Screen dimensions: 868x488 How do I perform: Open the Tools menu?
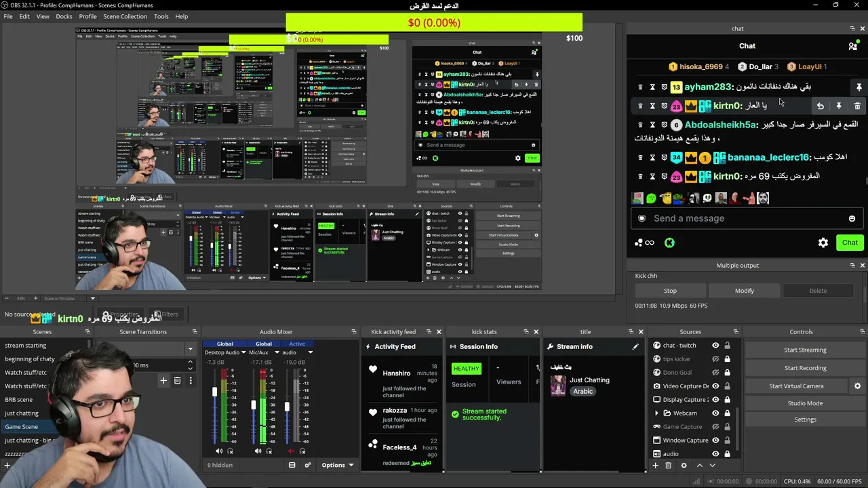tap(161, 16)
